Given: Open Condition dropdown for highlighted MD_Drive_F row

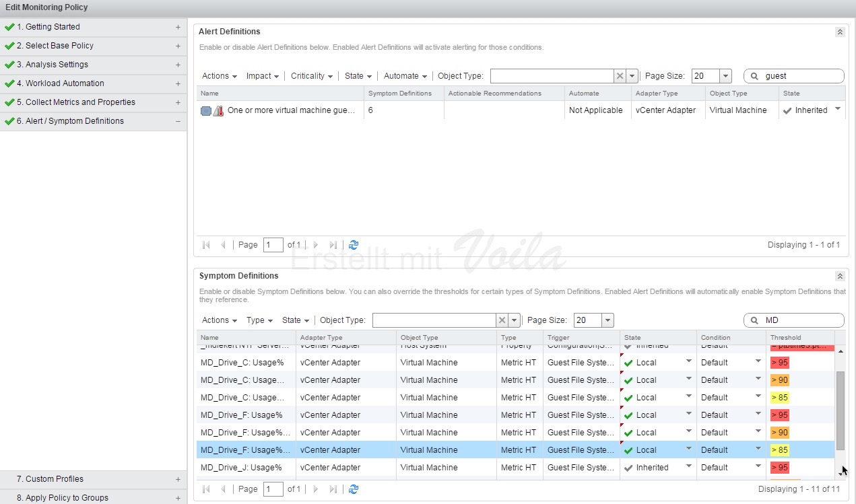Looking at the screenshot, I should (x=758, y=449).
